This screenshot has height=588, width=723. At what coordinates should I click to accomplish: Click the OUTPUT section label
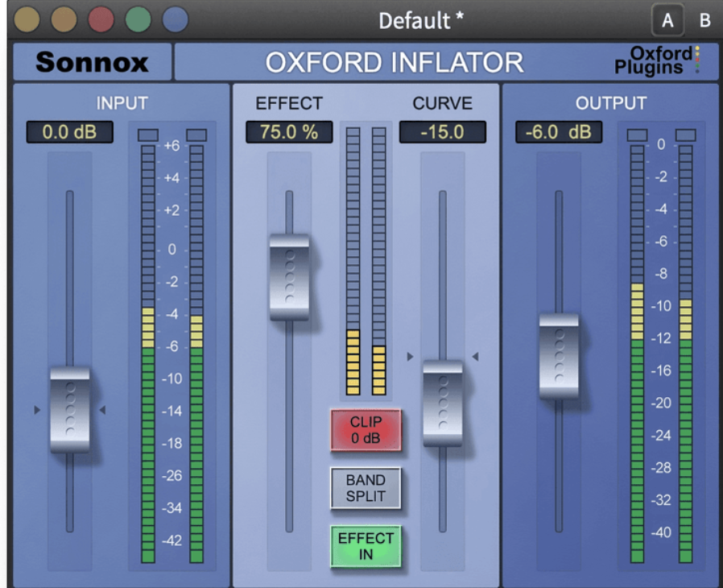pos(611,103)
